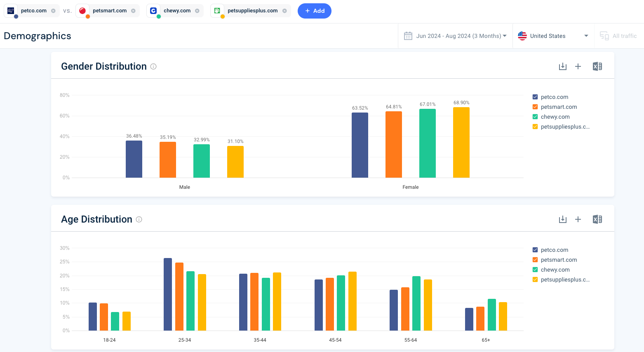Click petsmart.com female bar 64.81%
644x352 pixels.
(x=394, y=145)
